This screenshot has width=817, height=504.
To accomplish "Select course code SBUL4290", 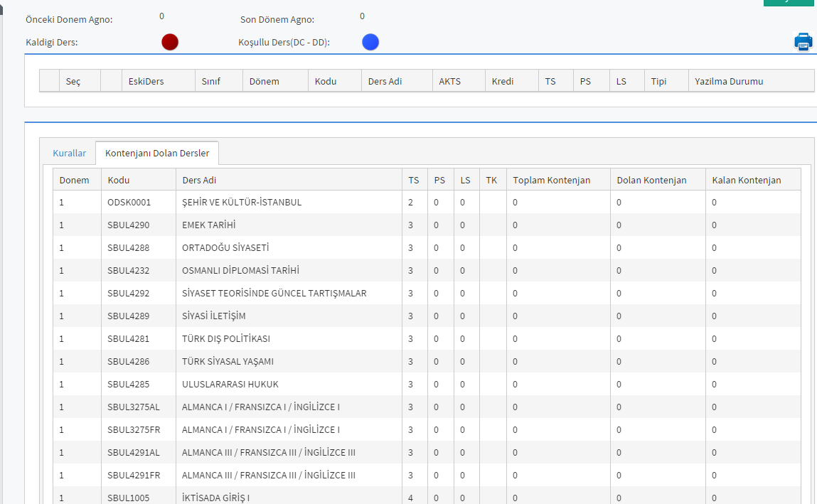I will click(x=128, y=225).
